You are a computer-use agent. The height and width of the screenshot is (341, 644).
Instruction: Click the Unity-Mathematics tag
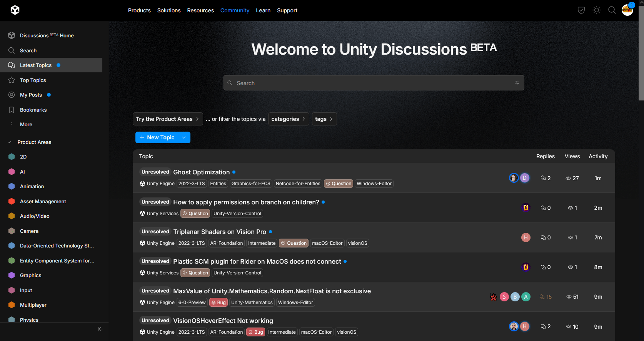point(252,303)
